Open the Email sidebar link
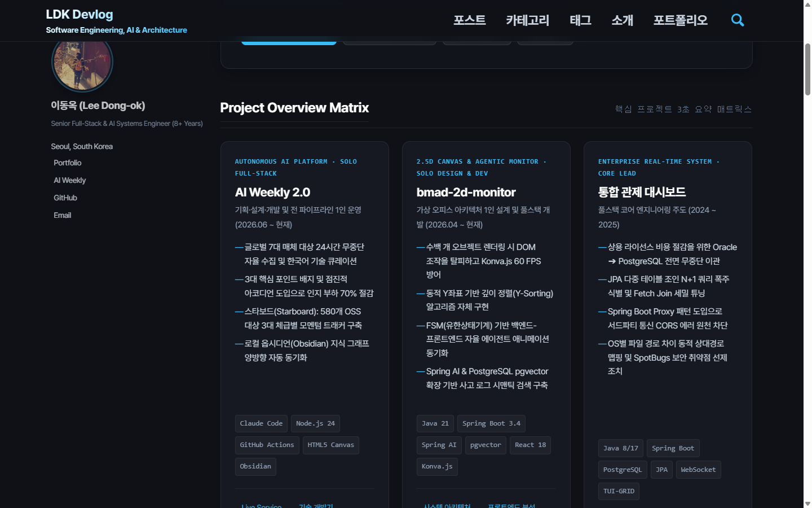The image size is (812, 508). 63,215
